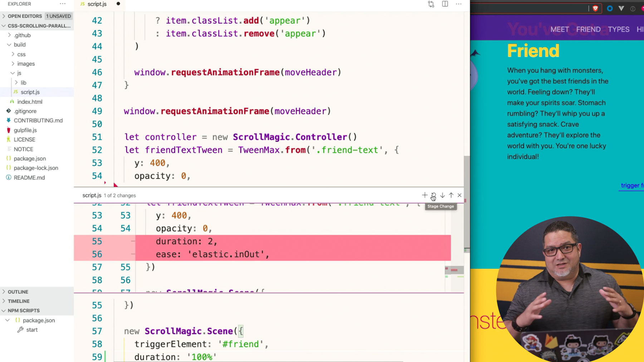Click the TYPES navigation link

[x=619, y=29]
